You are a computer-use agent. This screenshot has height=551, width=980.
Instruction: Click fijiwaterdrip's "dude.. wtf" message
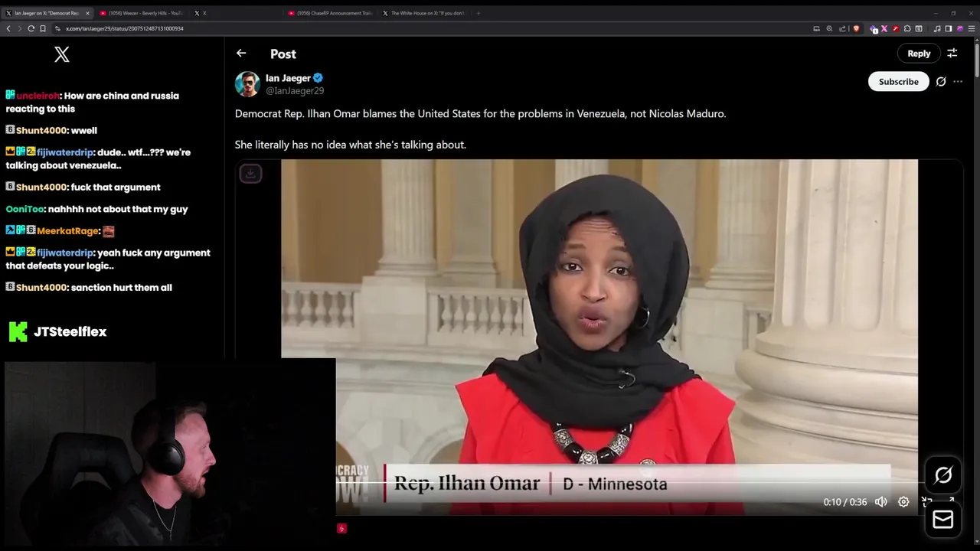(98, 158)
